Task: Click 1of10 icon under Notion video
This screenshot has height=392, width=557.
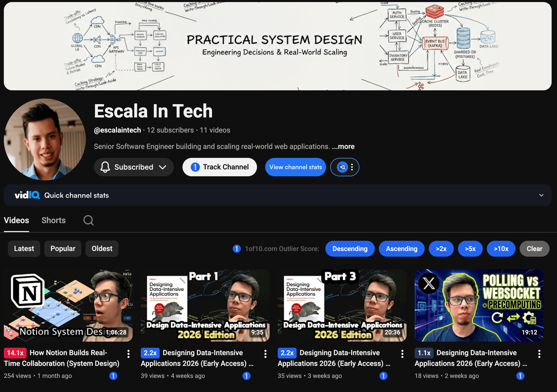Action: [x=113, y=376]
